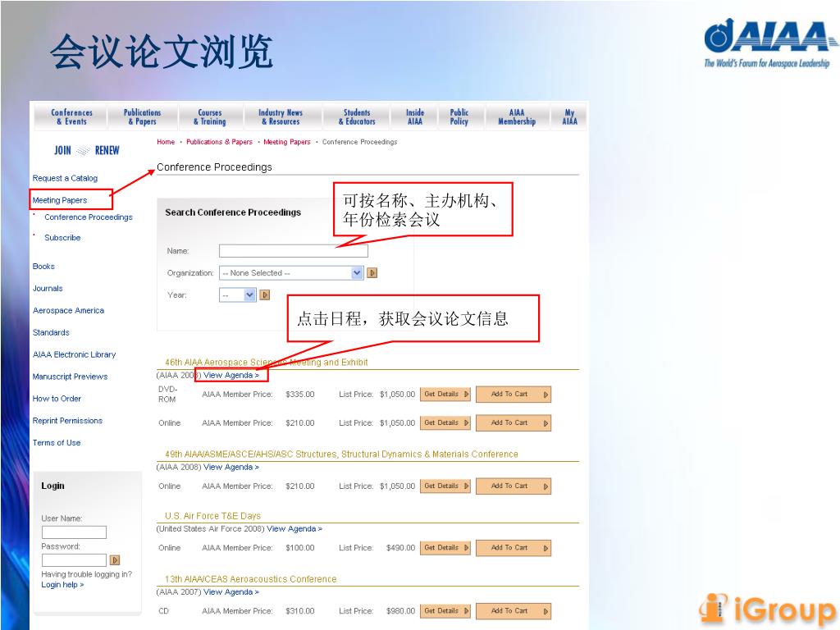Open 13th AIAA/CEAS Aeroacoustics Conference title
The image size is (840, 630).
[x=251, y=579]
